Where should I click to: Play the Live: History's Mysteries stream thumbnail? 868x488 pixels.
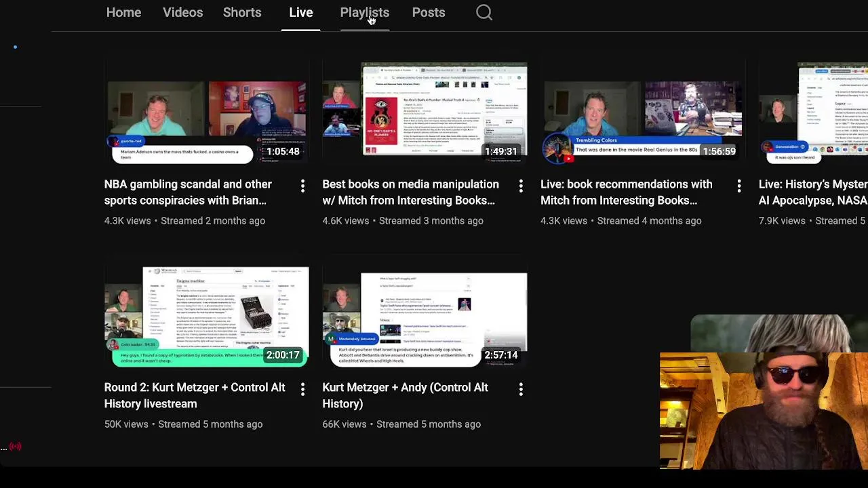coord(813,113)
